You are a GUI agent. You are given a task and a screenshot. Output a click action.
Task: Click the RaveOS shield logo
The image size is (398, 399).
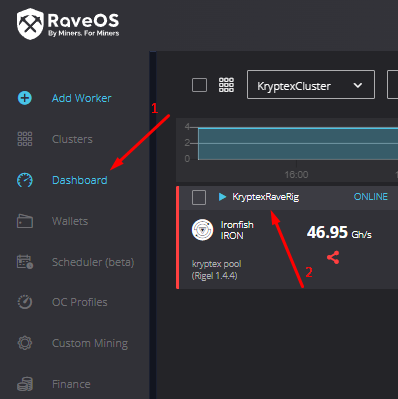[x=30, y=24]
